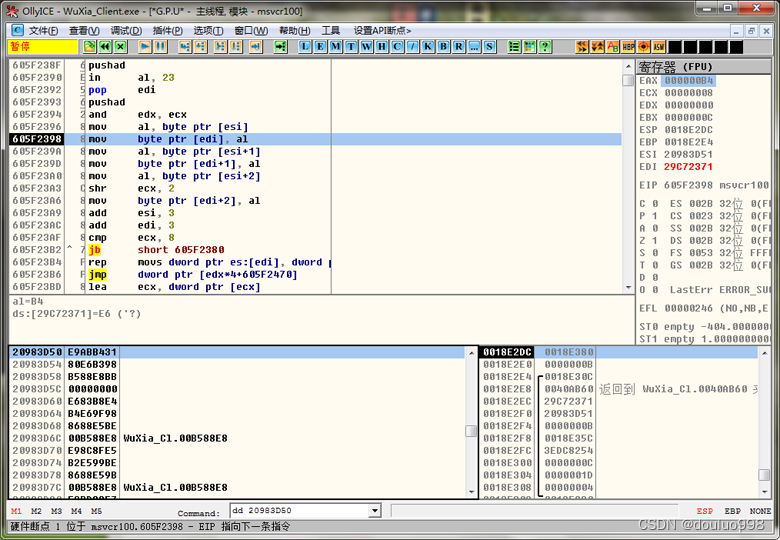Click the EBP stack mode button
Screen dimensions: 780x540
pos(732,511)
